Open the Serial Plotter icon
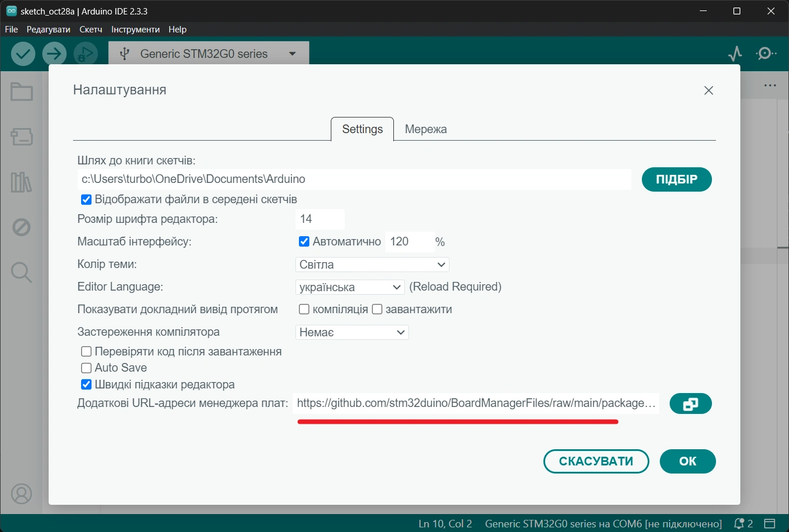 735,54
